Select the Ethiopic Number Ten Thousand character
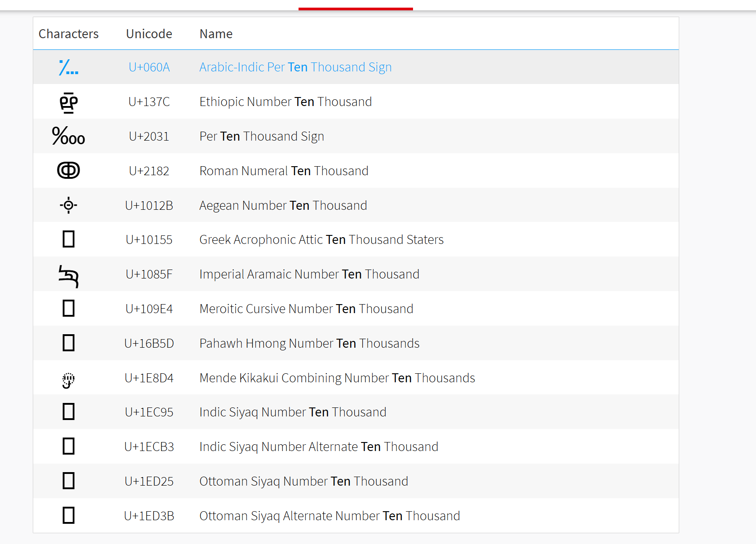Image resolution: width=756 pixels, height=544 pixels. click(x=68, y=102)
